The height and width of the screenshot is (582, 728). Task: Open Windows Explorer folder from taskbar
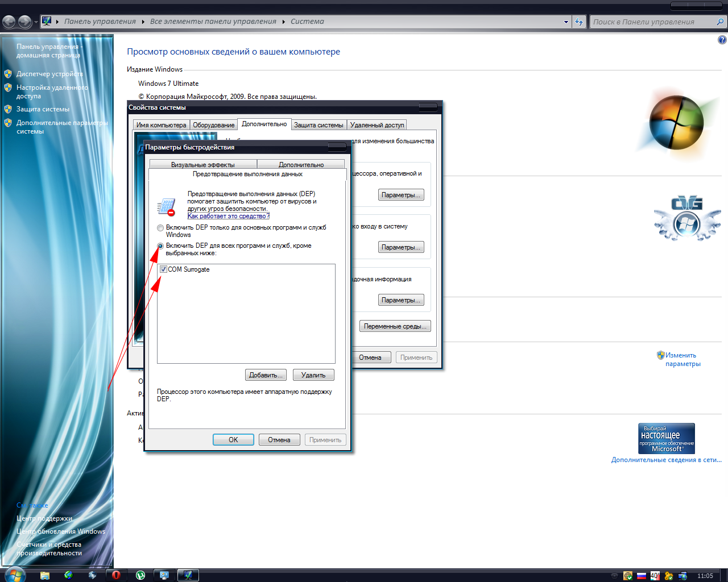point(44,575)
